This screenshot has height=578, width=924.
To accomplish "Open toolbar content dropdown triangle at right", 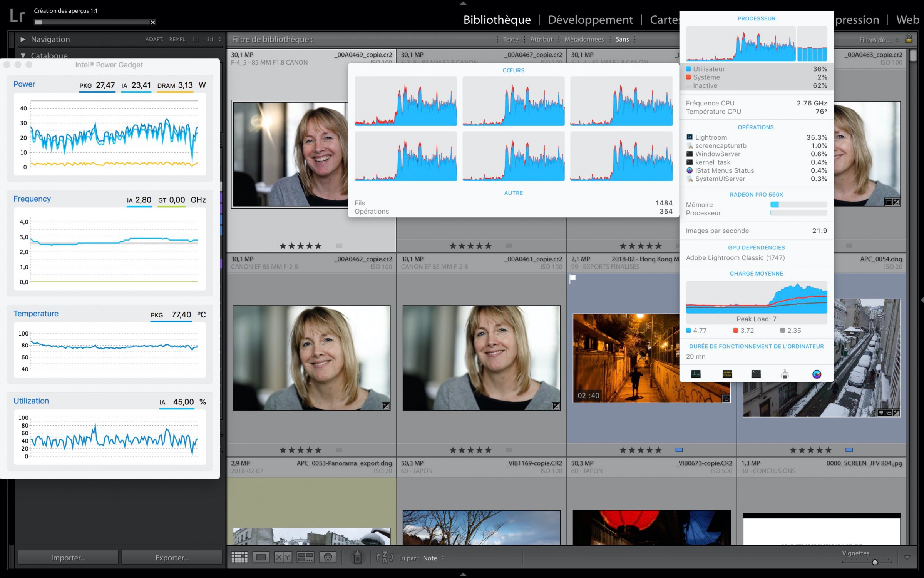I will coord(907,557).
